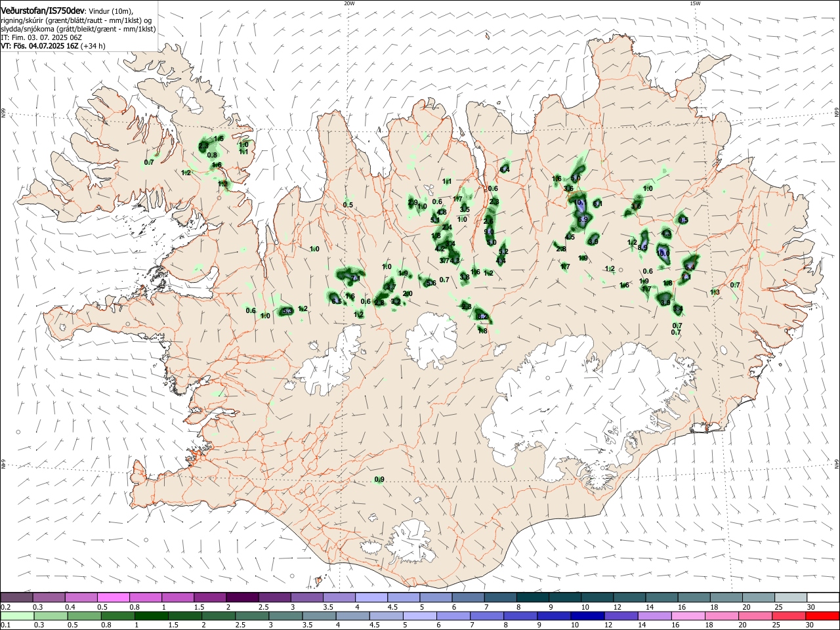This screenshot has height=630, width=840.
Task: Click the white swatch ending the snow scale
Action: click(823, 597)
